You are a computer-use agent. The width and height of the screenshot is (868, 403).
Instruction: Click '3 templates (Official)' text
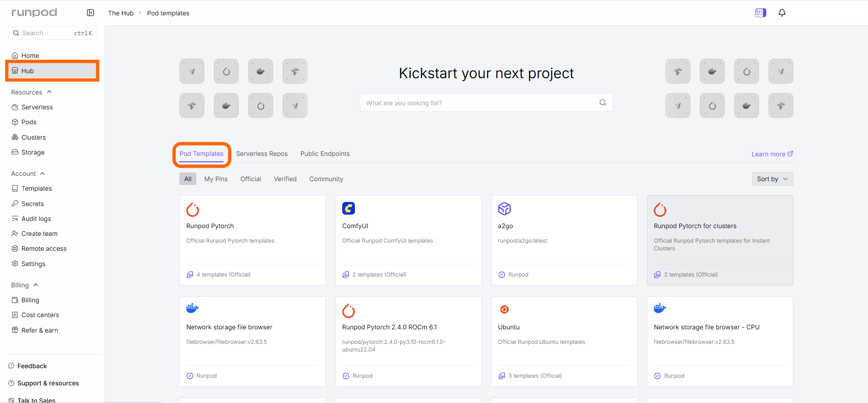point(535,376)
